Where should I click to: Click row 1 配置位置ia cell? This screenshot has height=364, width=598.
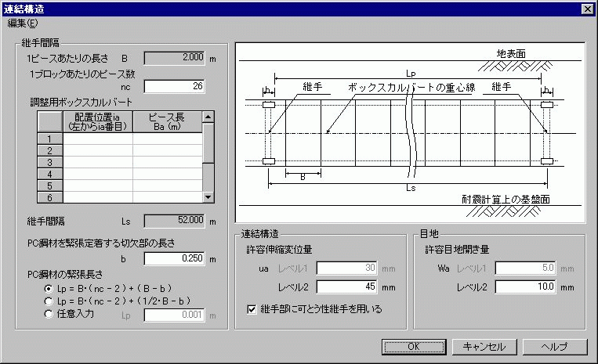(x=98, y=139)
